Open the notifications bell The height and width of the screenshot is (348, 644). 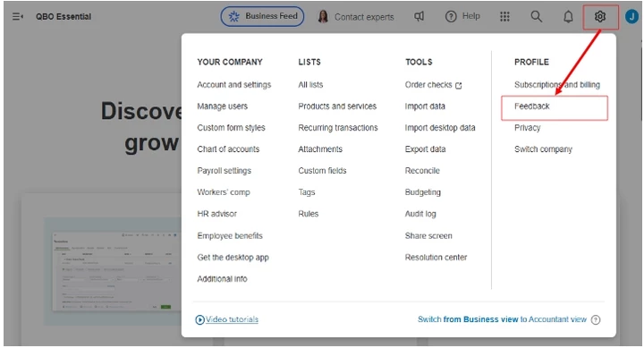[568, 17]
